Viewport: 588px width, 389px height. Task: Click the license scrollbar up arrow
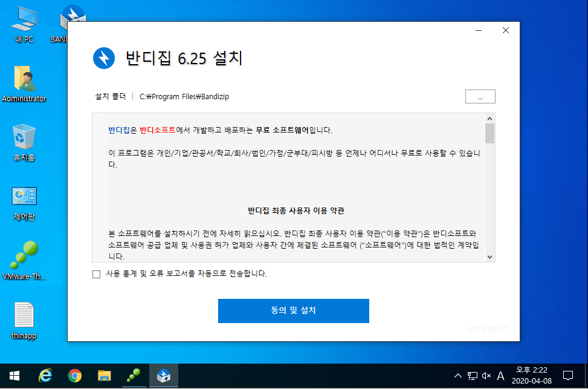pos(489,118)
